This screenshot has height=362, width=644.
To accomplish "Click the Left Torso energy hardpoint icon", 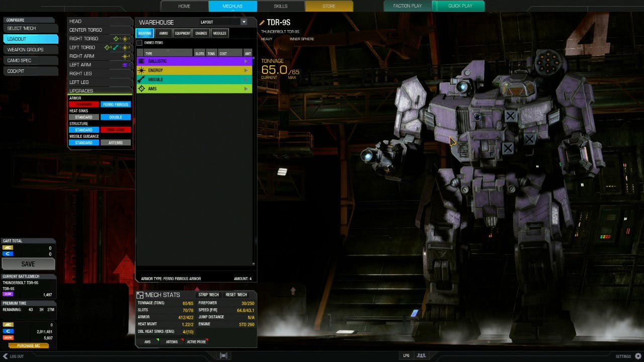I will tap(125, 47).
